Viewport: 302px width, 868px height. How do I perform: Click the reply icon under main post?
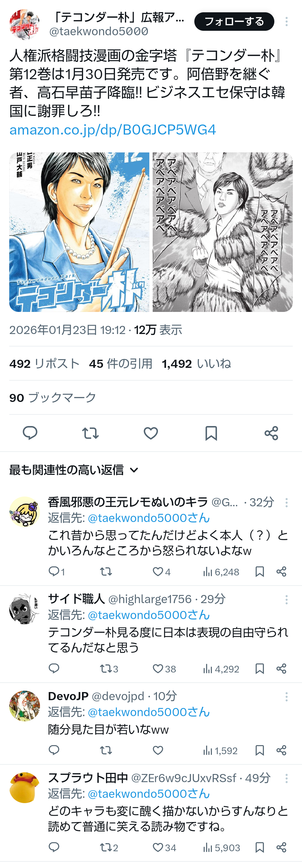click(30, 433)
